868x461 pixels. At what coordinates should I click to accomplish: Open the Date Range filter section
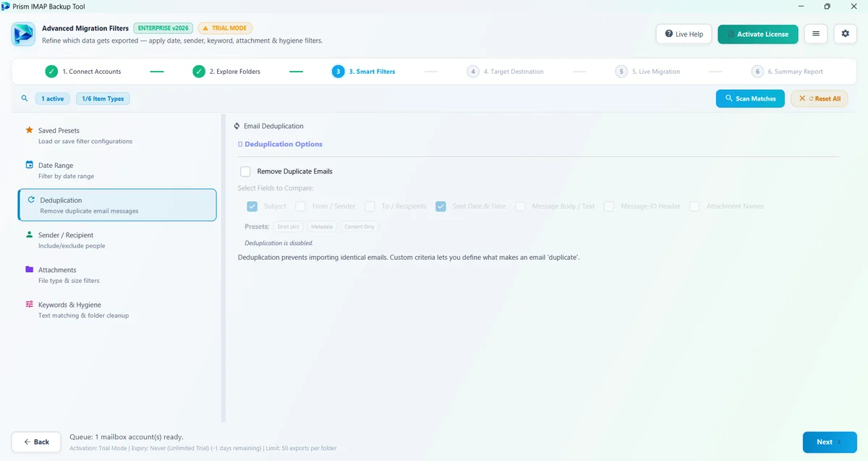tap(117, 170)
